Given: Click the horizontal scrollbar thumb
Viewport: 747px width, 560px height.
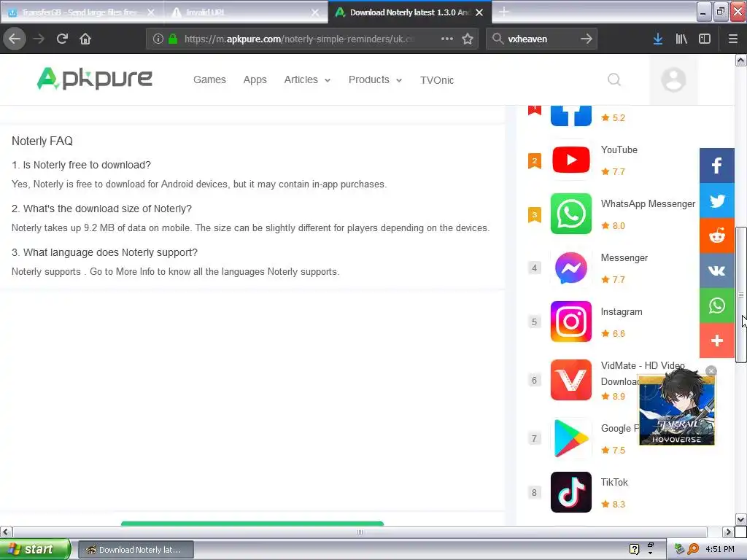Looking at the screenshot, I should coord(360,532).
